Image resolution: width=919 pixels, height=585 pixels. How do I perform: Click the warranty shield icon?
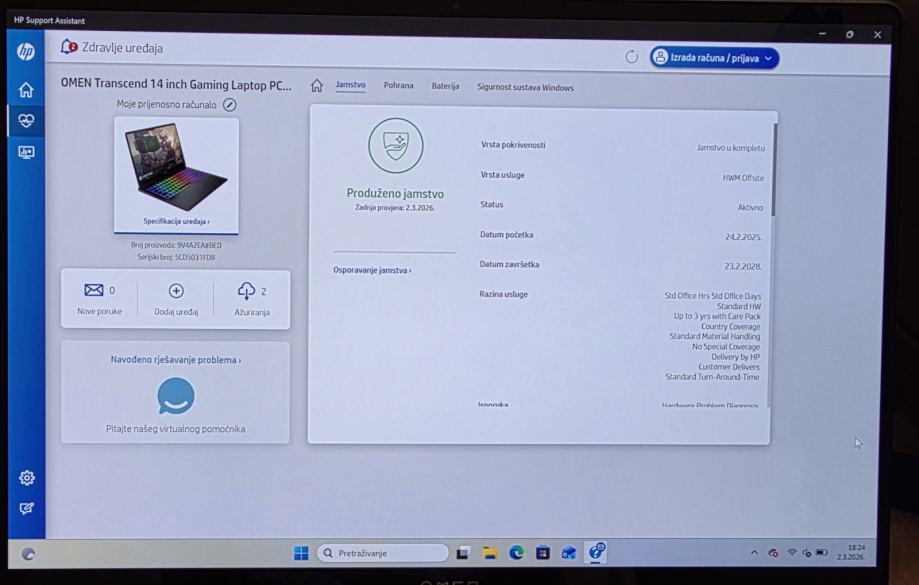(x=396, y=145)
